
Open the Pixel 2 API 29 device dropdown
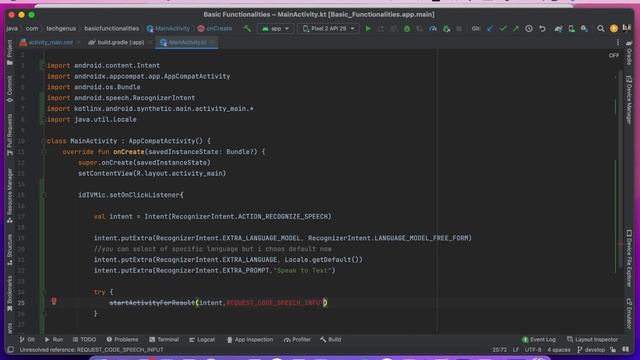329,29
